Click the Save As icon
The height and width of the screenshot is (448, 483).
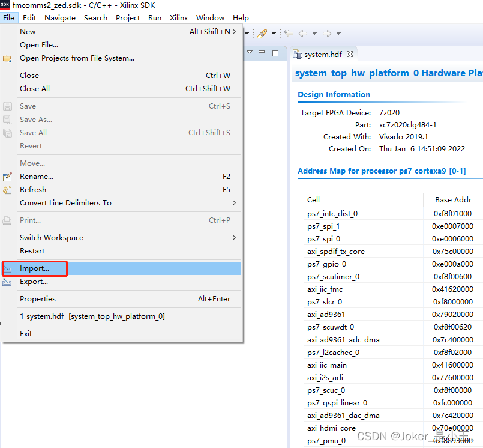pos(7,120)
